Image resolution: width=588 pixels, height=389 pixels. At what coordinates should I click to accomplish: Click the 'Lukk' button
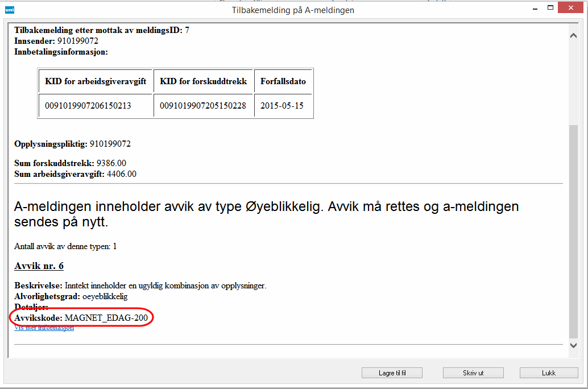(548, 373)
